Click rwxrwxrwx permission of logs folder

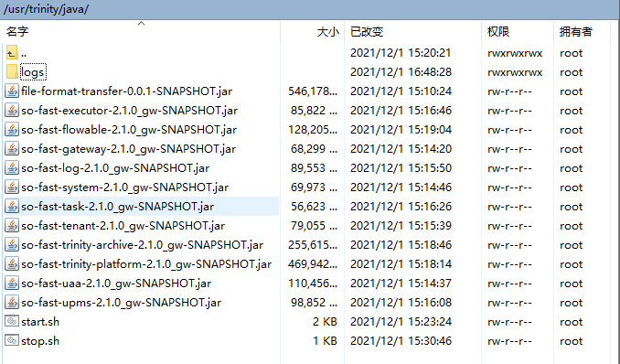tap(515, 72)
